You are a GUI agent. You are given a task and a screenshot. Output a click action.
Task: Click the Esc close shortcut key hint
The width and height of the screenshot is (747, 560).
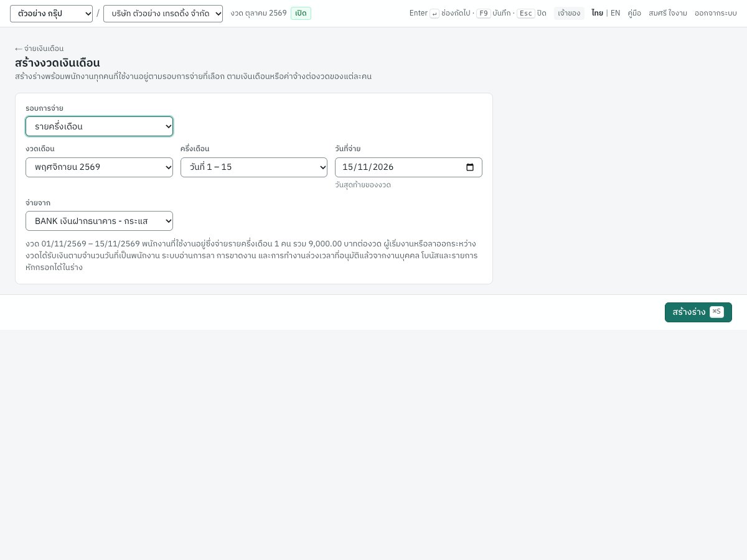pyautogui.click(x=526, y=13)
